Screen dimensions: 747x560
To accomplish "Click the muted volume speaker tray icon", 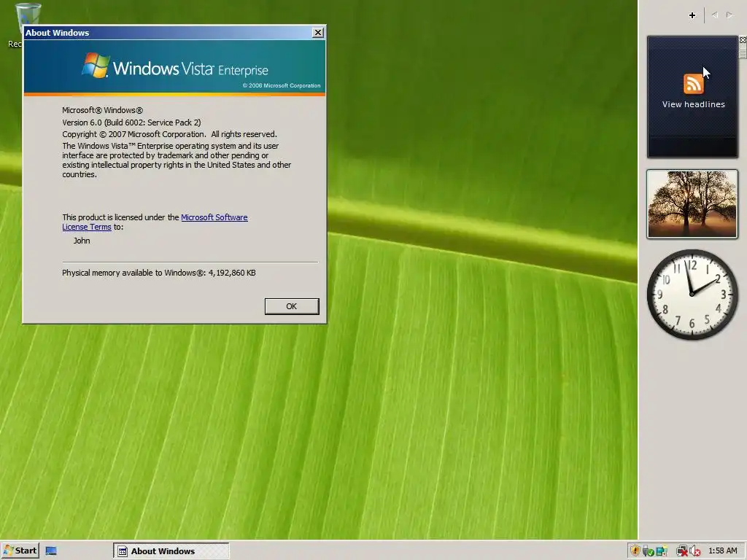I will (x=694, y=551).
